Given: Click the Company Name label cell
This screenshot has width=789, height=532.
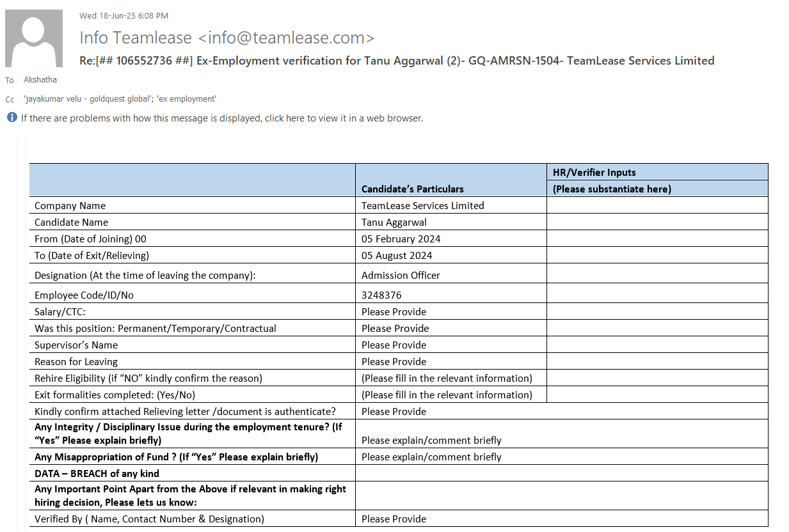Looking at the screenshot, I should pos(193,205).
